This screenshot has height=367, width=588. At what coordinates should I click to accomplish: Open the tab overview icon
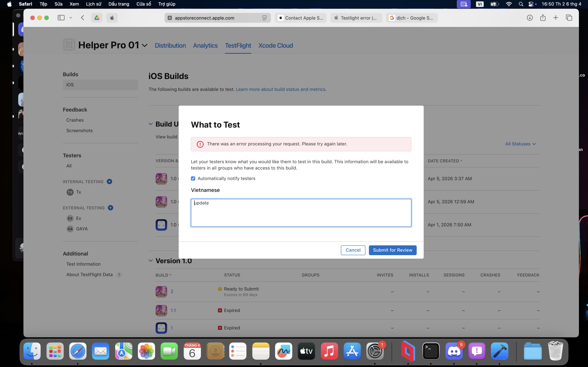point(569,18)
